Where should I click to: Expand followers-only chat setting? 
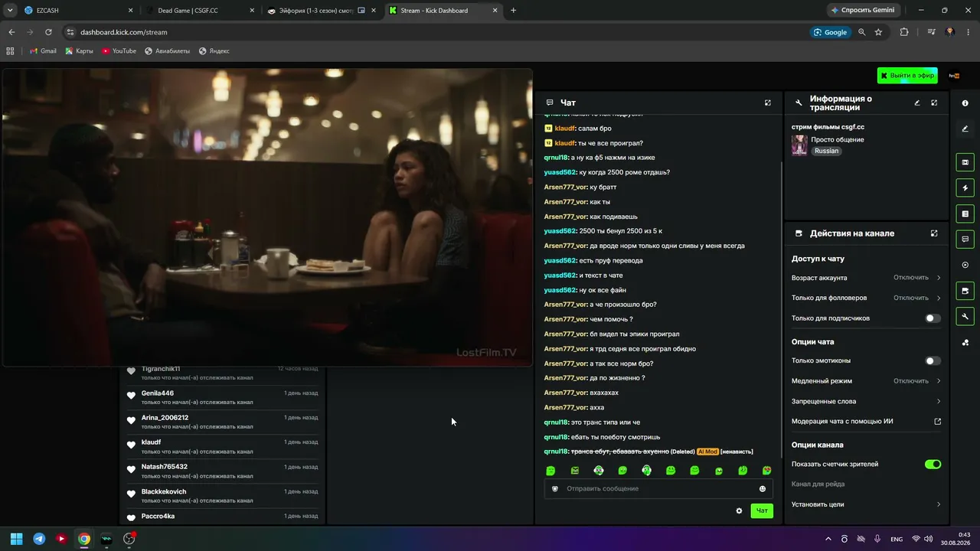click(866, 298)
